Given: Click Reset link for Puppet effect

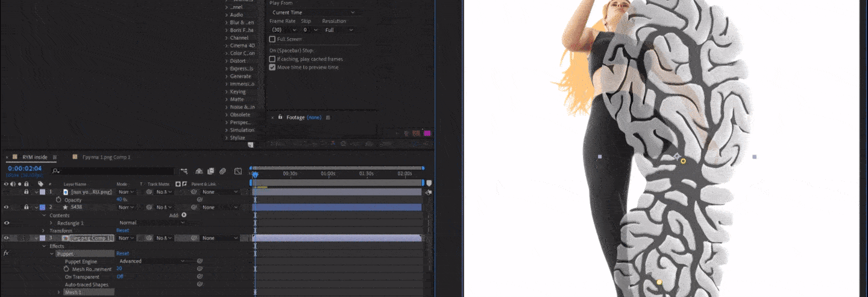Looking at the screenshot, I should tap(122, 254).
